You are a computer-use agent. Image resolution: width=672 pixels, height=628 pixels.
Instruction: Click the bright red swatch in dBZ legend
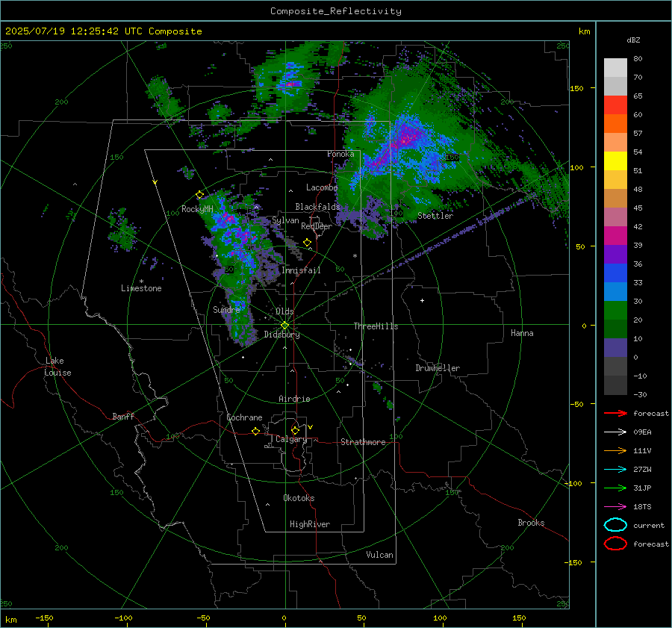pos(615,105)
